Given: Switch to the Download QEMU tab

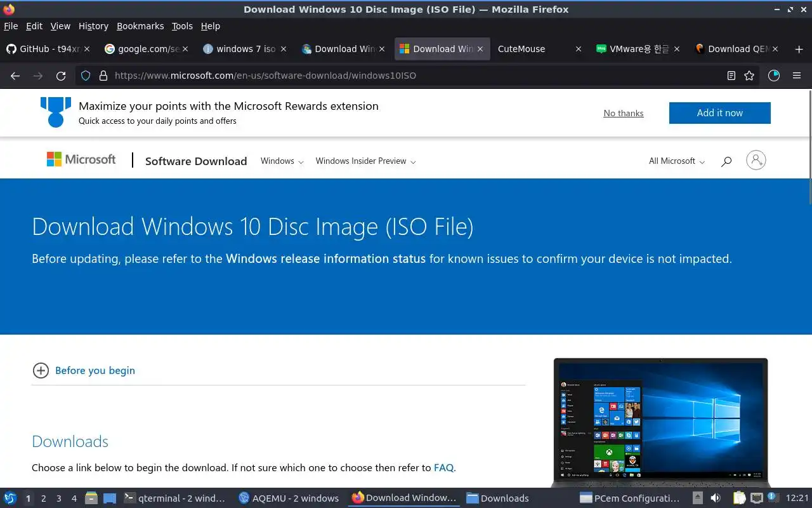Looking at the screenshot, I should coord(736,49).
